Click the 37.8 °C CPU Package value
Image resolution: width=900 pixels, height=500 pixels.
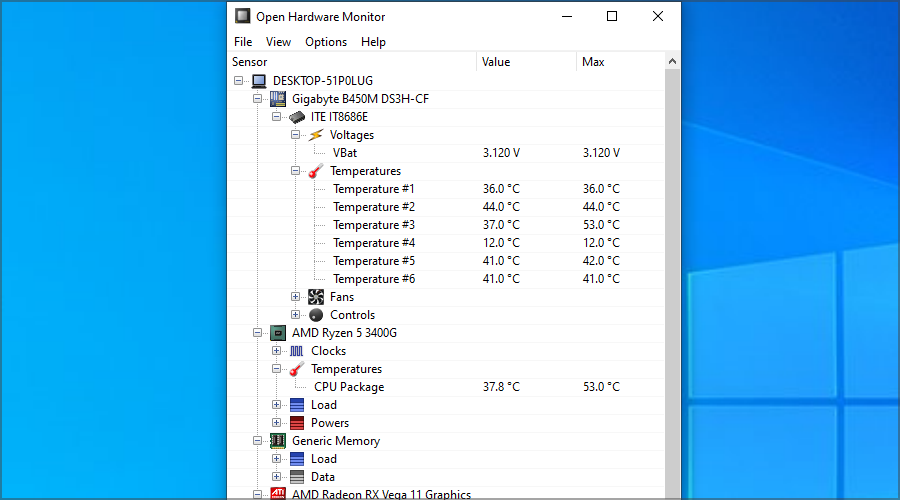click(501, 387)
